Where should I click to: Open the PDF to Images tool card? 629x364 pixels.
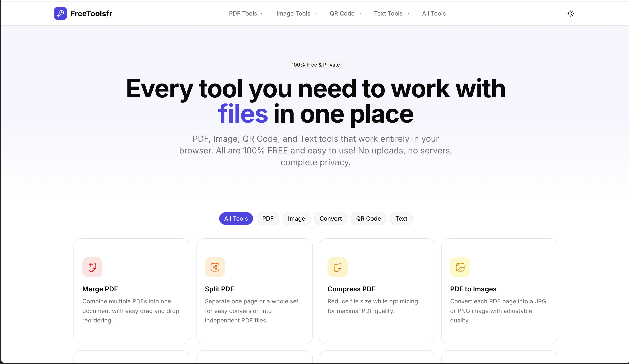(x=499, y=291)
